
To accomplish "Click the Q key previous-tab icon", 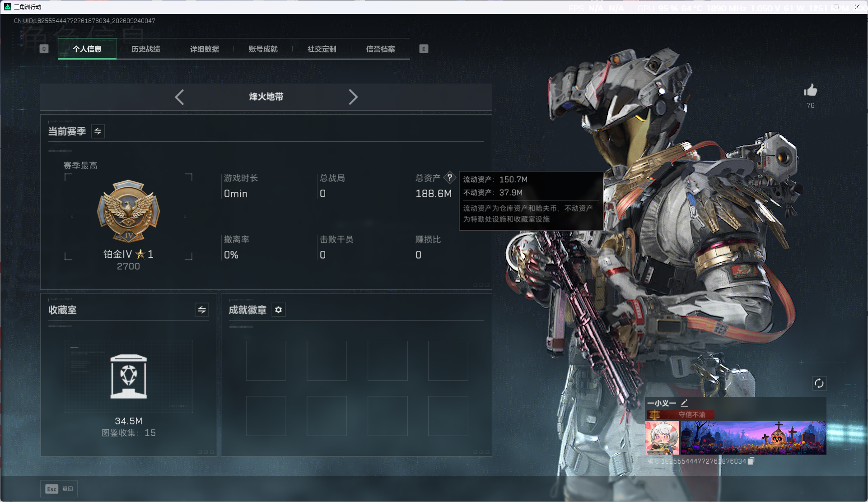I will pyautogui.click(x=44, y=49).
